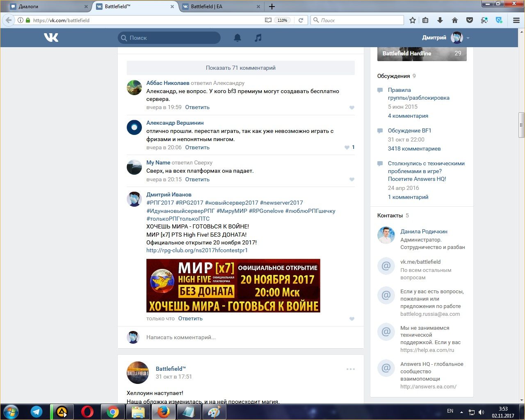
Task: Toggle Firefox reader view icon
Action: (x=268, y=20)
